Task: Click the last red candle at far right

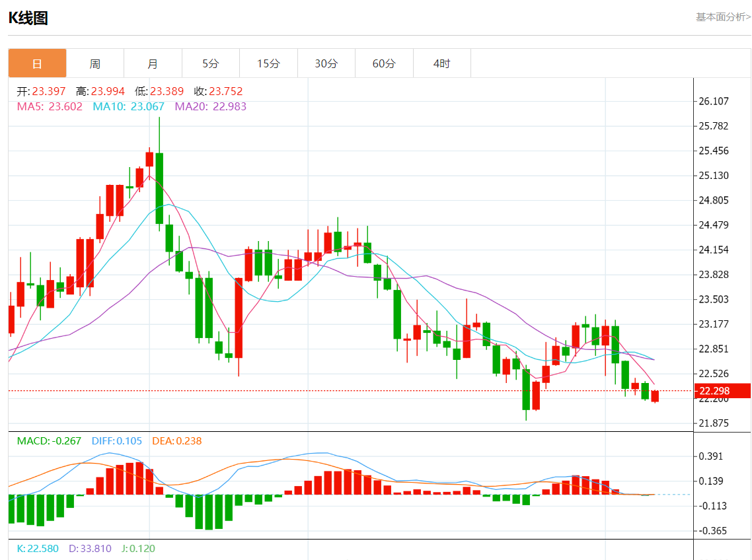Action: (655, 396)
